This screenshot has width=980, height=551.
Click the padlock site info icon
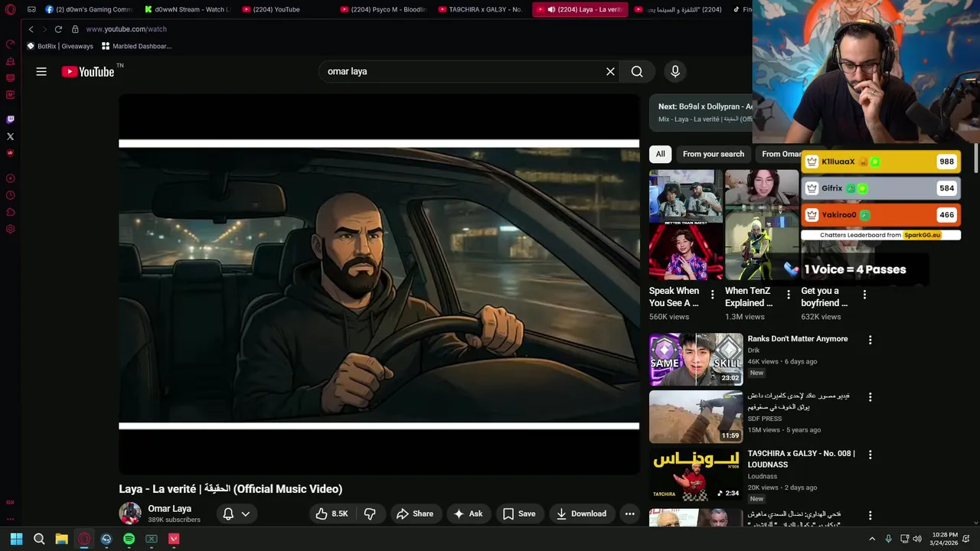click(75, 29)
